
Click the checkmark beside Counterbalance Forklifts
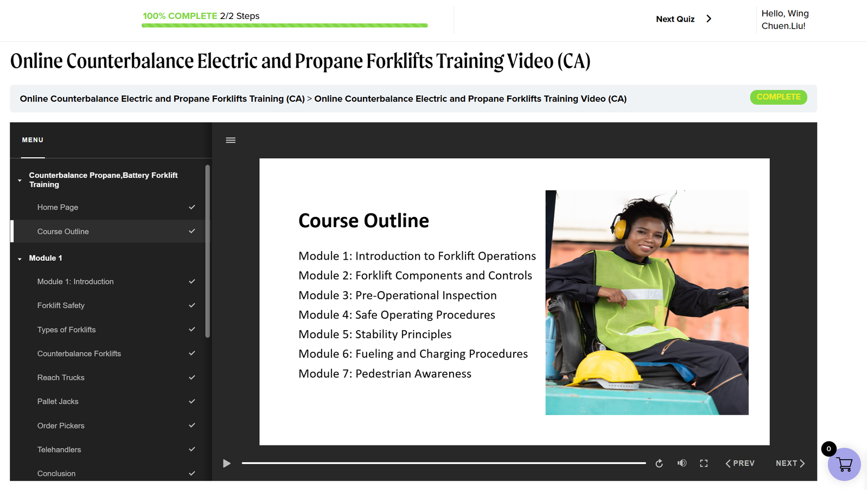pyautogui.click(x=192, y=353)
